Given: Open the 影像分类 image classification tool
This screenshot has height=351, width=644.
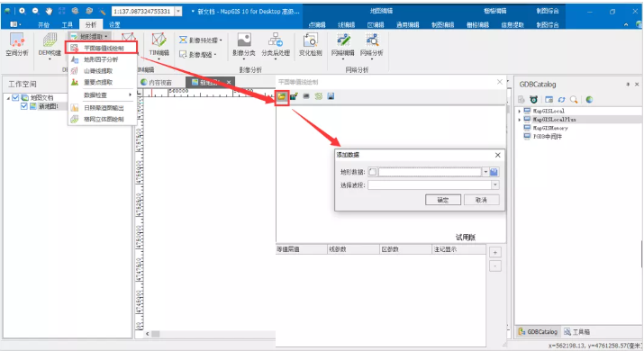Looking at the screenshot, I should pyautogui.click(x=244, y=45).
